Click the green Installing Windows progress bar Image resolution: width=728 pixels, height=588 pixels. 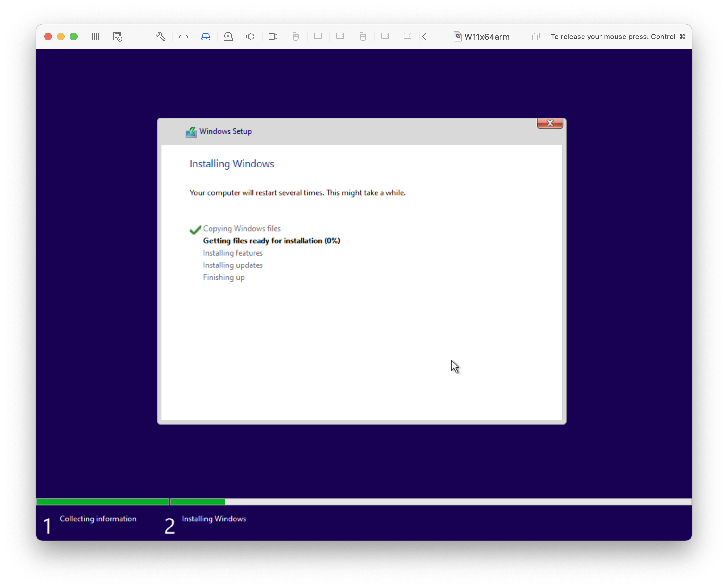tap(198, 502)
